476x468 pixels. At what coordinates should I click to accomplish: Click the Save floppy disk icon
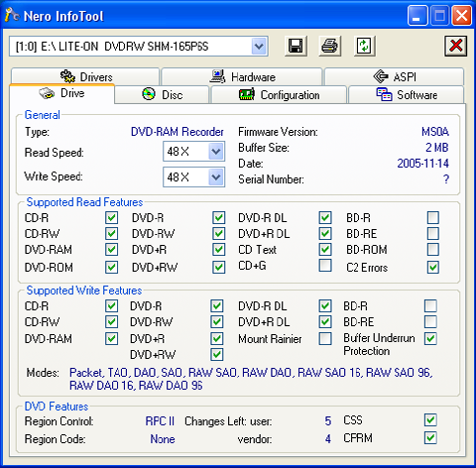coord(296,46)
